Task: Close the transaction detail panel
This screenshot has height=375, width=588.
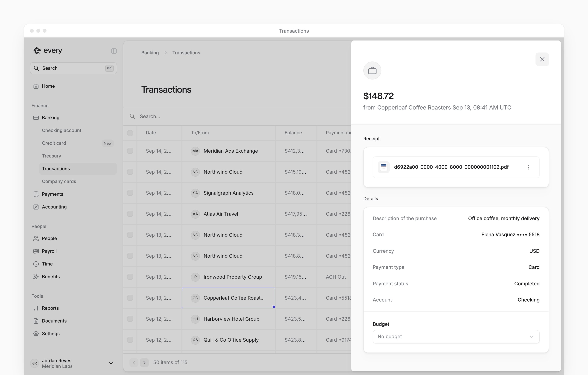Action: (542, 59)
